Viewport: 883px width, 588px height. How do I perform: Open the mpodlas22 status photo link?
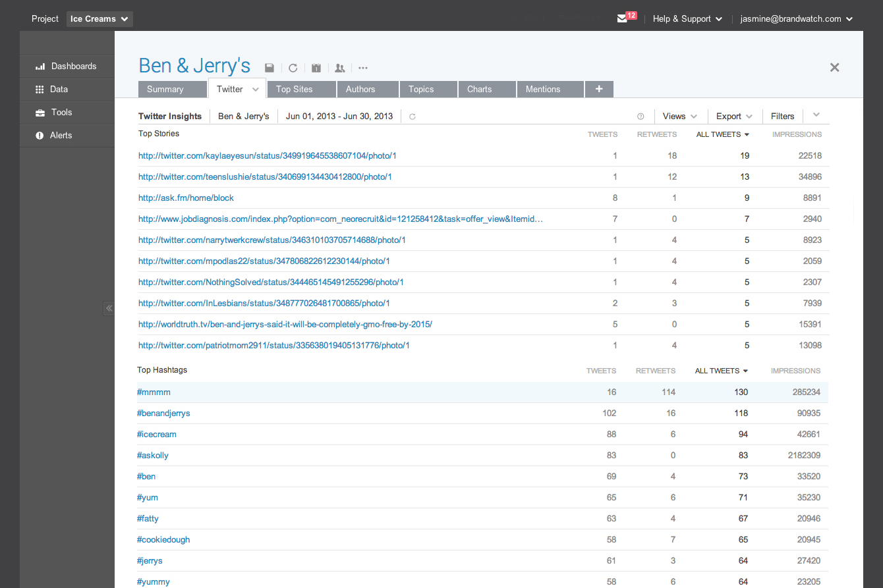pos(264,261)
